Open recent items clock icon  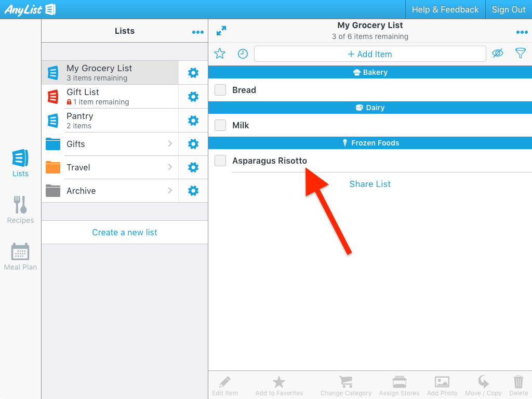coord(243,54)
